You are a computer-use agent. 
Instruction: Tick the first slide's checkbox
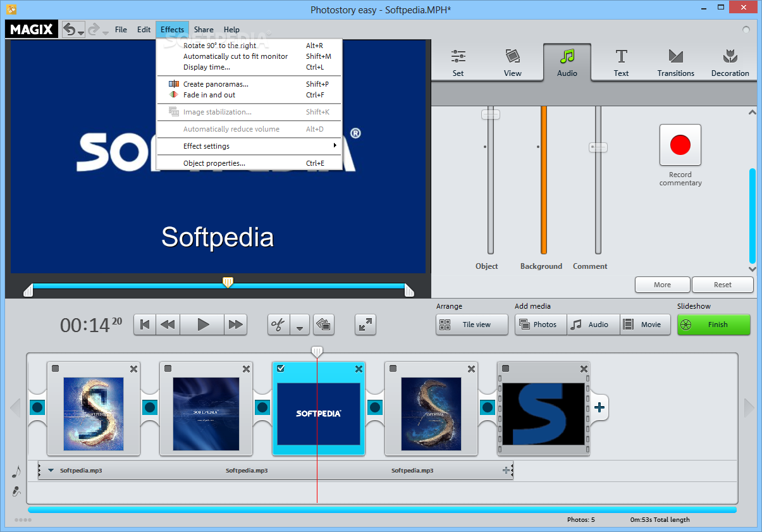click(x=55, y=369)
